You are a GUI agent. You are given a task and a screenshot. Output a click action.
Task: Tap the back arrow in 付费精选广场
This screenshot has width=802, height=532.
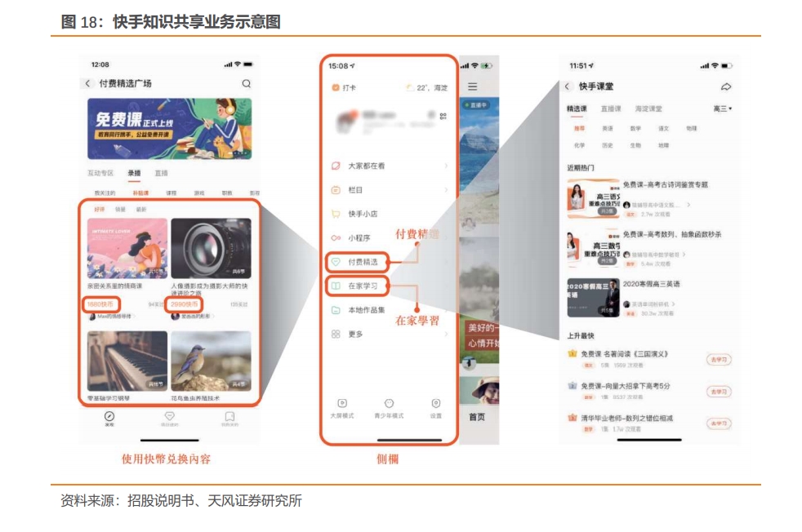(87, 83)
